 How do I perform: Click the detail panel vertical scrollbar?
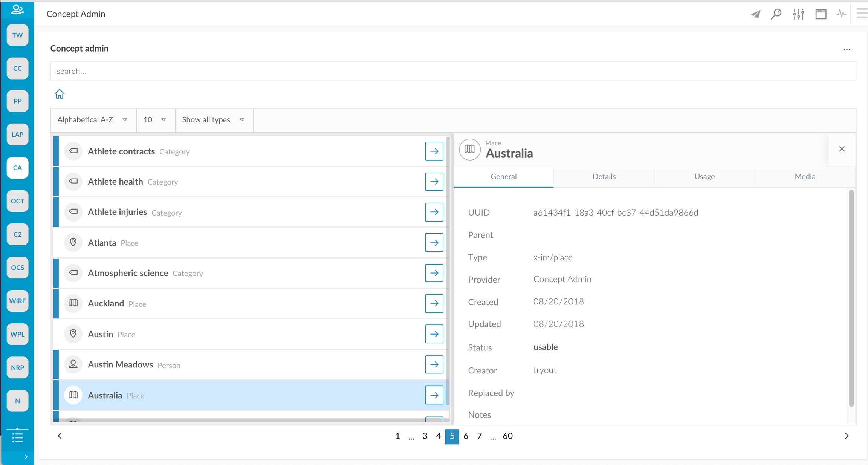point(851,298)
